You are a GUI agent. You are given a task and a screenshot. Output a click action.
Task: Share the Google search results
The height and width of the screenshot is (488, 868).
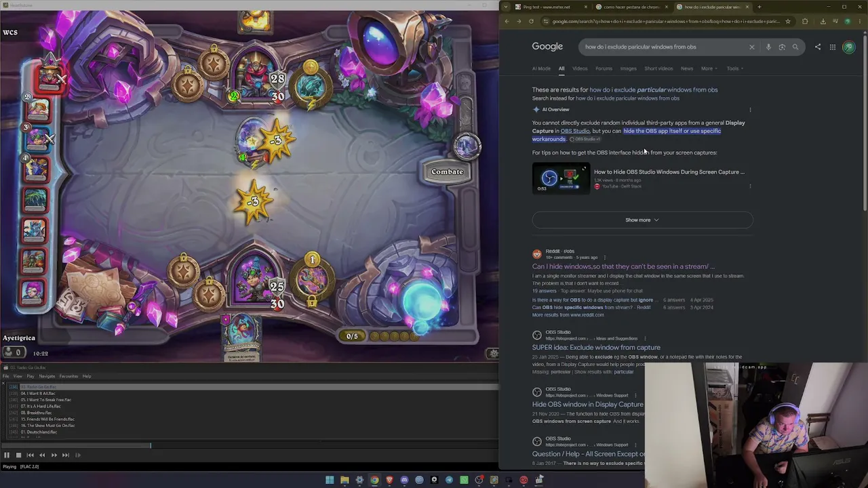click(x=818, y=47)
